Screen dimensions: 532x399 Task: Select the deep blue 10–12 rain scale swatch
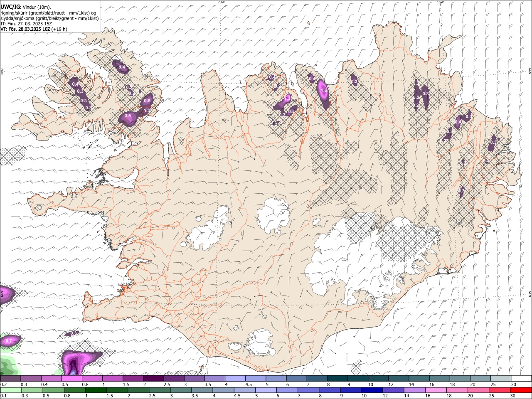(372, 390)
